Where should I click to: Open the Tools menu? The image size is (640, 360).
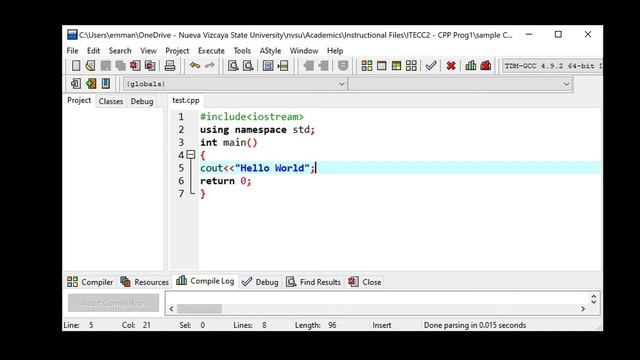coord(242,51)
